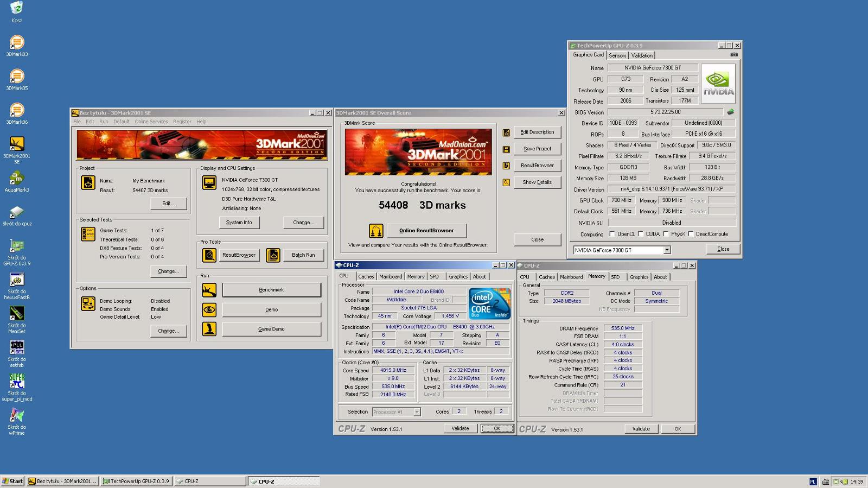Switch to Graphics tab in left CPU-Z window
The image size is (868, 488).
[458, 276]
